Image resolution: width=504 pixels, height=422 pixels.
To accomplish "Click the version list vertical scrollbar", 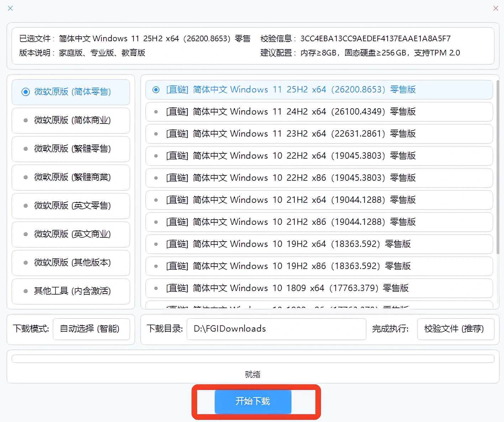I will pyautogui.click(x=498, y=167).
